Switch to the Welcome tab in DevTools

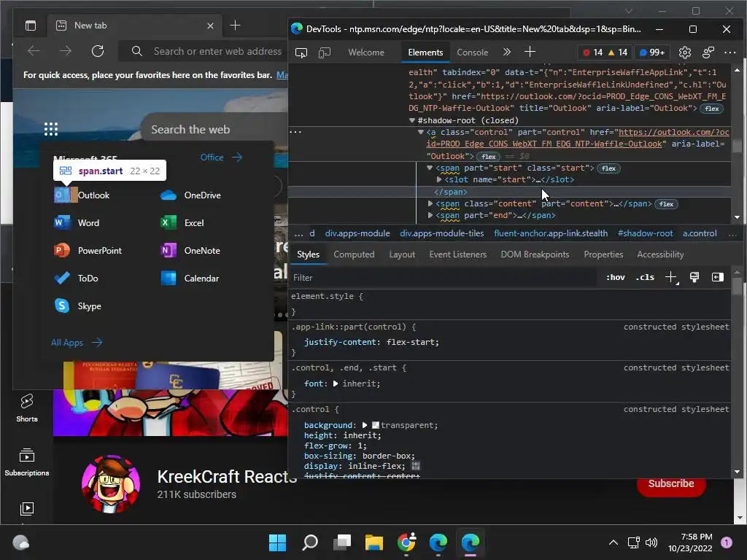[366, 52]
